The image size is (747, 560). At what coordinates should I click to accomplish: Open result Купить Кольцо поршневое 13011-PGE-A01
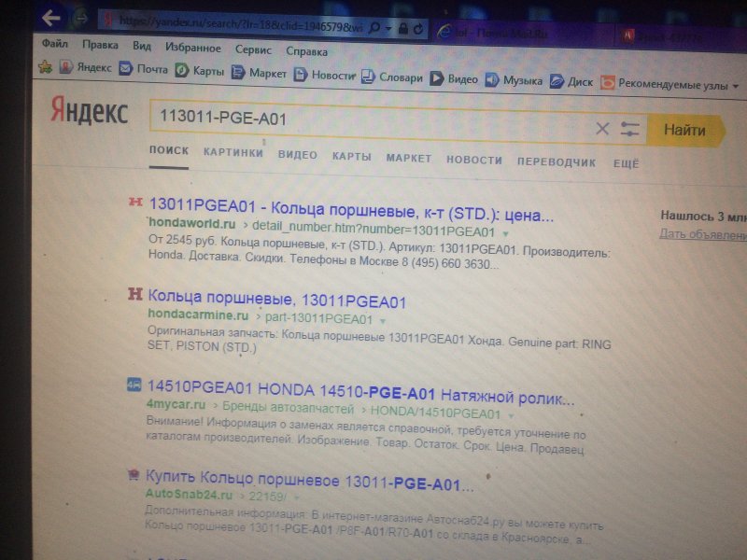(x=309, y=480)
